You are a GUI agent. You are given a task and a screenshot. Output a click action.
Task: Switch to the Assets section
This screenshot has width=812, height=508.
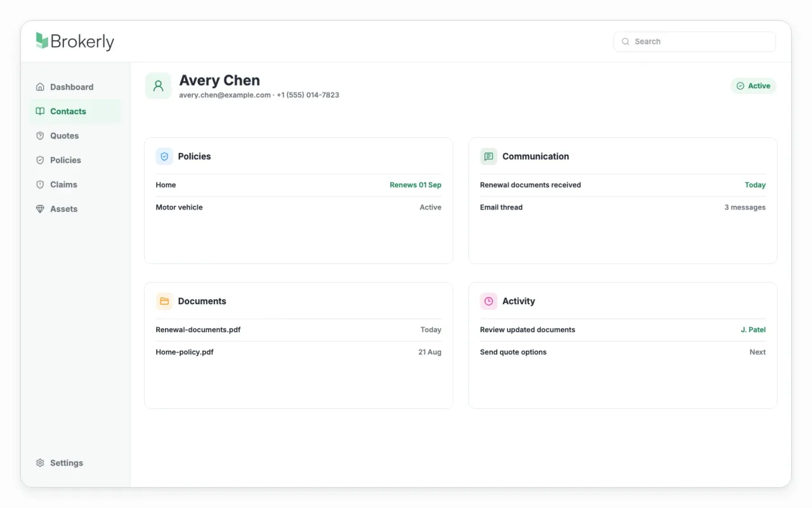coord(75,209)
